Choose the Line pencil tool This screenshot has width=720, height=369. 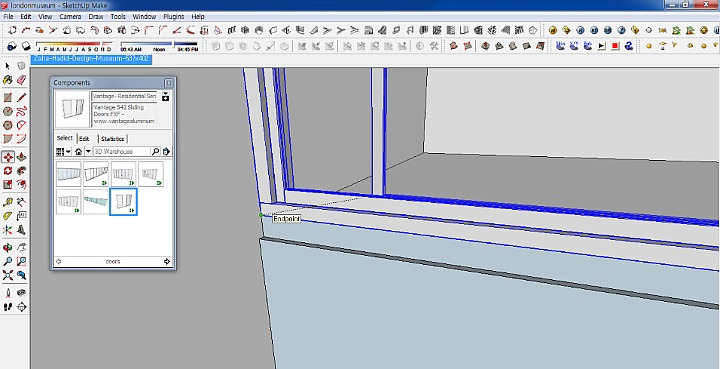tap(21, 98)
